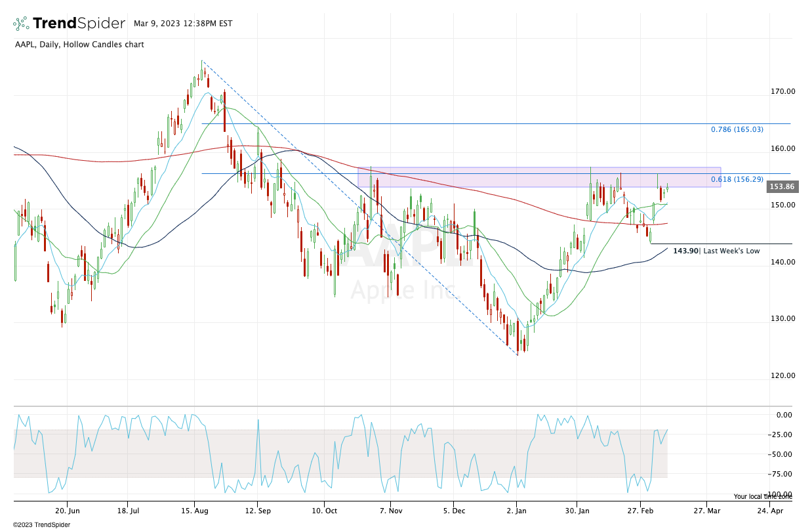The height and width of the screenshot is (531, 812).
Task: Select the 2. Jan date marker
Action: tap(517, 510)
